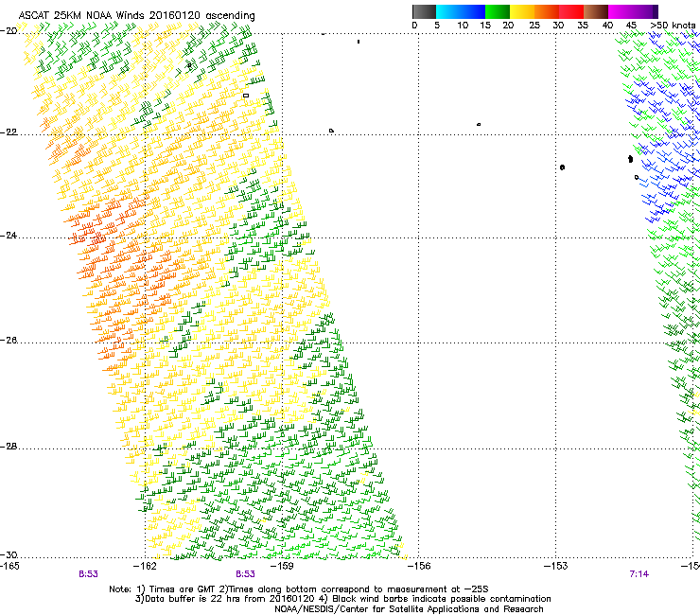The width and height of the screenshot is (700, 615).
Task: Click the cyan 5-10 knots legend color
Action: coord(448,11)
